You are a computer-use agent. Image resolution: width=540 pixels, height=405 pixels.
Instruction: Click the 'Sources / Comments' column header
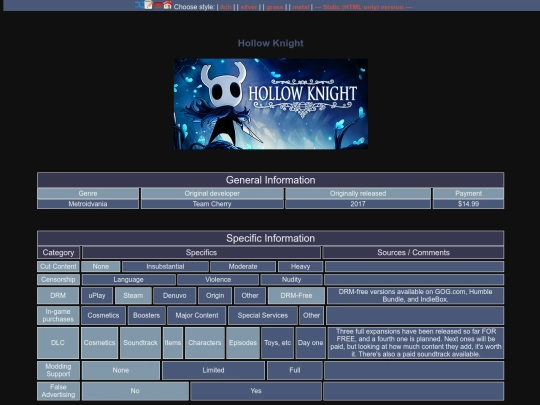413,252
